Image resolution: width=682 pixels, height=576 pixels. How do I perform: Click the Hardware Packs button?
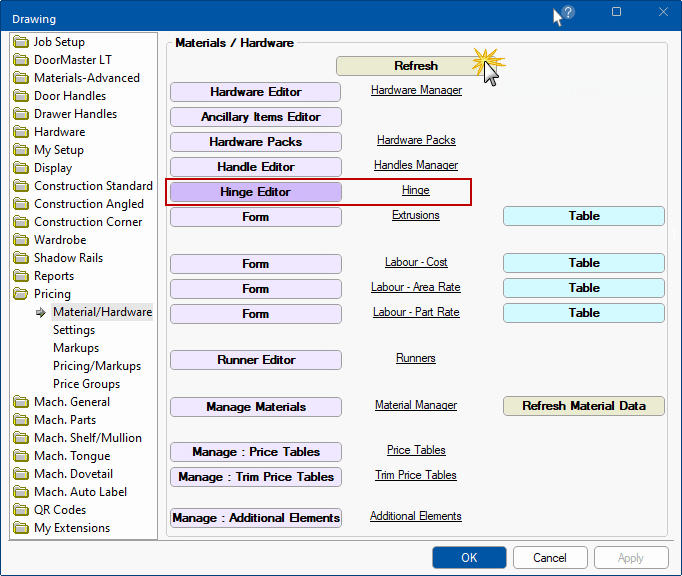pyautogui.click(x=256, y=142)
